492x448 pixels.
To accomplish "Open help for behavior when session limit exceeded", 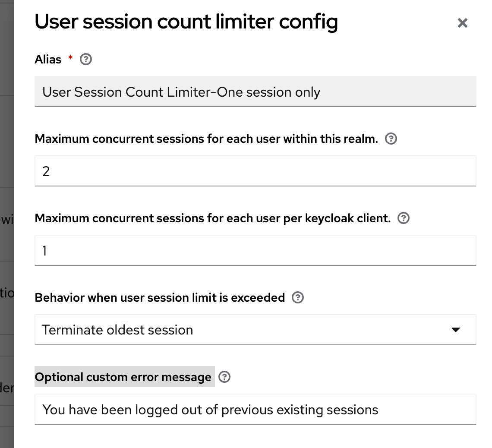I will [x=297, y=297].
